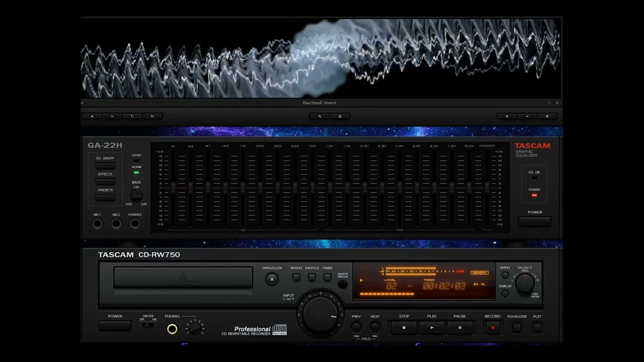The width and height of the screenshot is (644, 362).
Task: Flip the On Top off/on switch
Action: click(148, 325)
